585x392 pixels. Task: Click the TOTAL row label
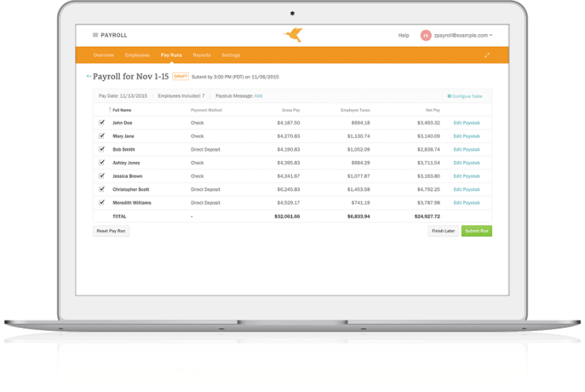coord(119,217)
